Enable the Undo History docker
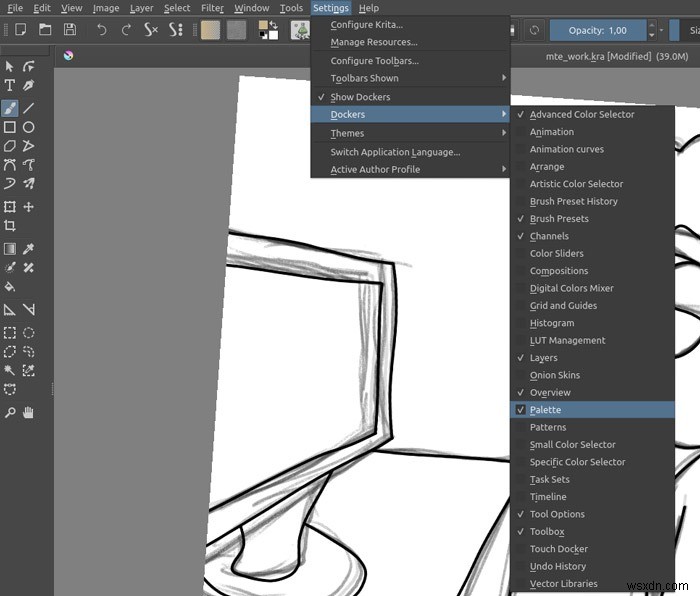The width and height of the screenshot is (700, 596). pos(592,566)
